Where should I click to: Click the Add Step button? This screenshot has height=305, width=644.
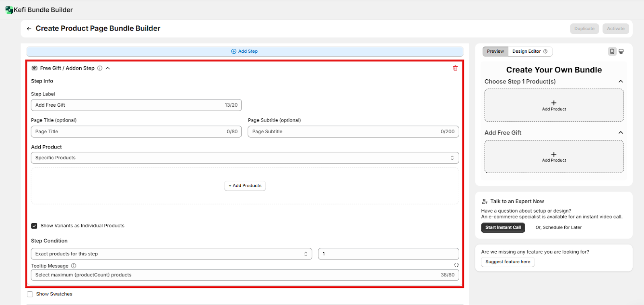coord(245,52)
